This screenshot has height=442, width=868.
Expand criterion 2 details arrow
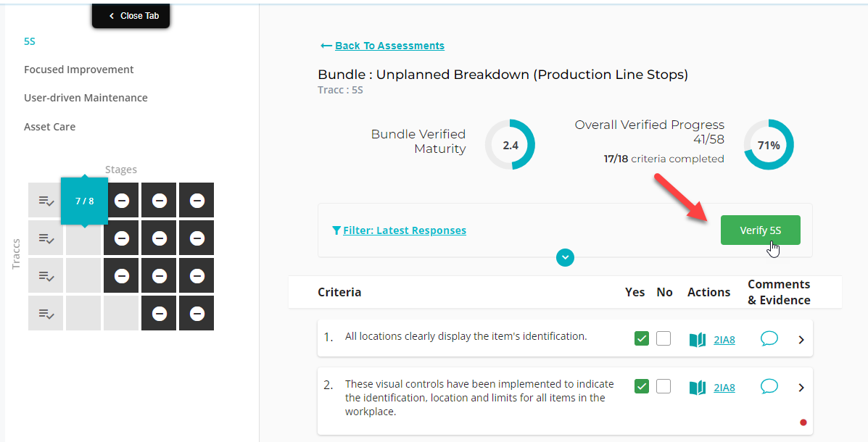coord(801,387)
